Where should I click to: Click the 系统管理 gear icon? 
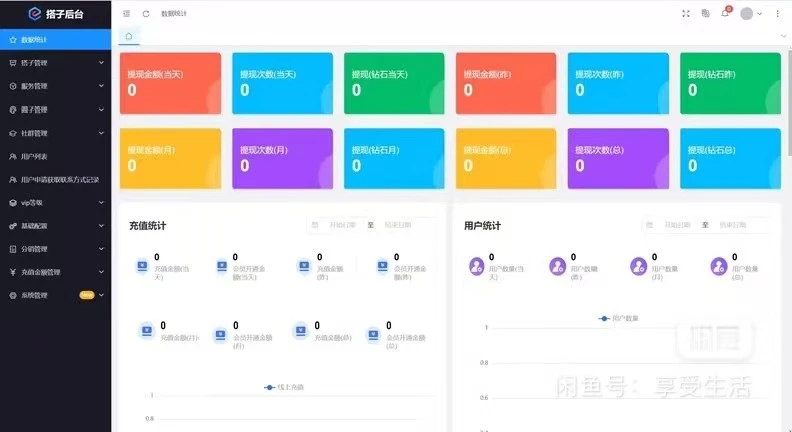[x=13, y=295]
